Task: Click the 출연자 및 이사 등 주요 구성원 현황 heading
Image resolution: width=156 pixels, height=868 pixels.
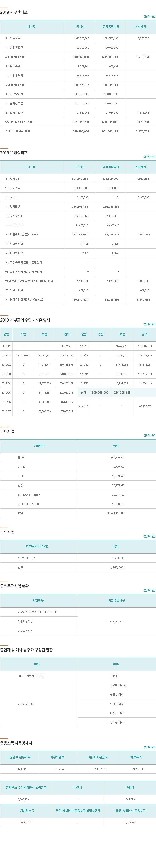Action: (x=26, y=650)
